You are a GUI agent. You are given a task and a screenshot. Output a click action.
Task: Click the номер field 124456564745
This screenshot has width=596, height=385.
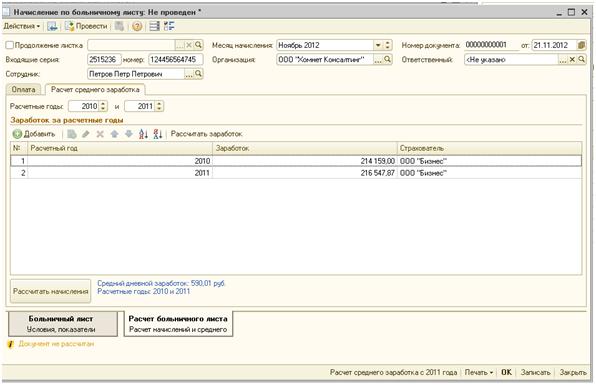[x=175, y=60]
